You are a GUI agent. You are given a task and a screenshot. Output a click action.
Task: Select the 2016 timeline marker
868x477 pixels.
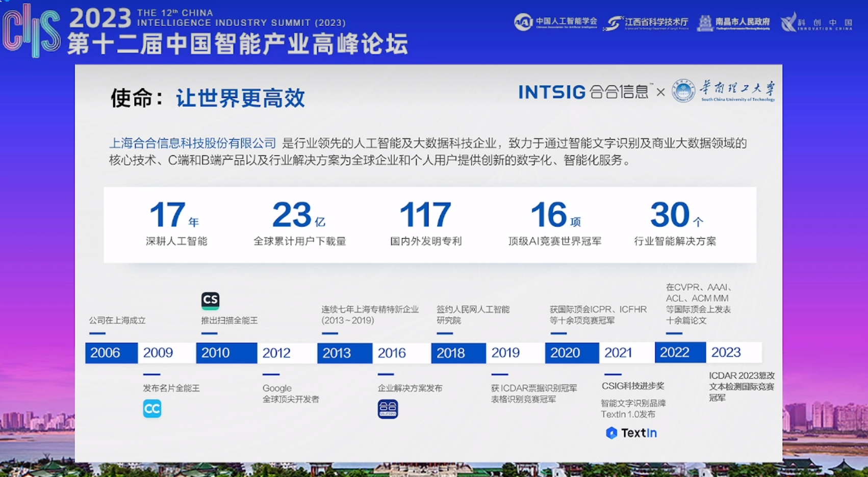point(401,353)
